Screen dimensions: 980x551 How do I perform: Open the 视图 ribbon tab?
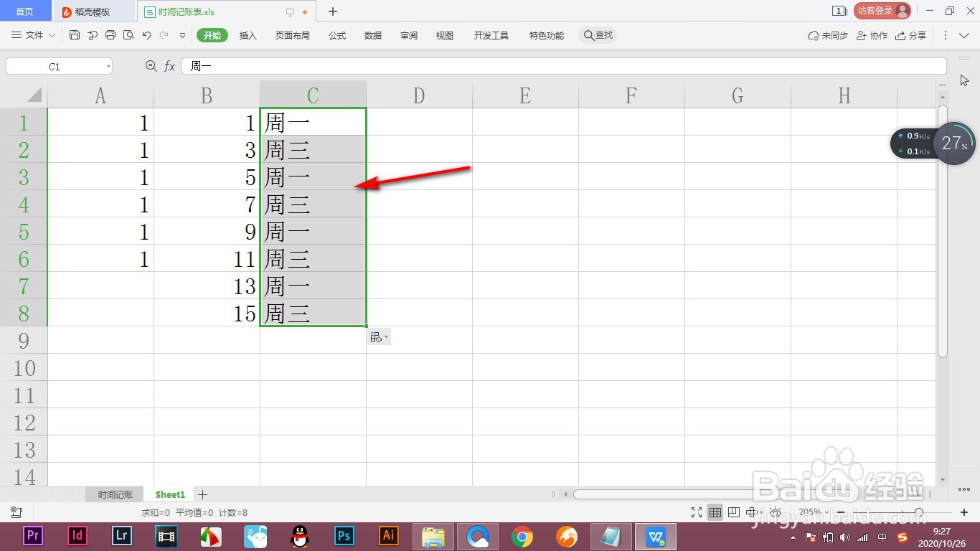tap(445, 35)
